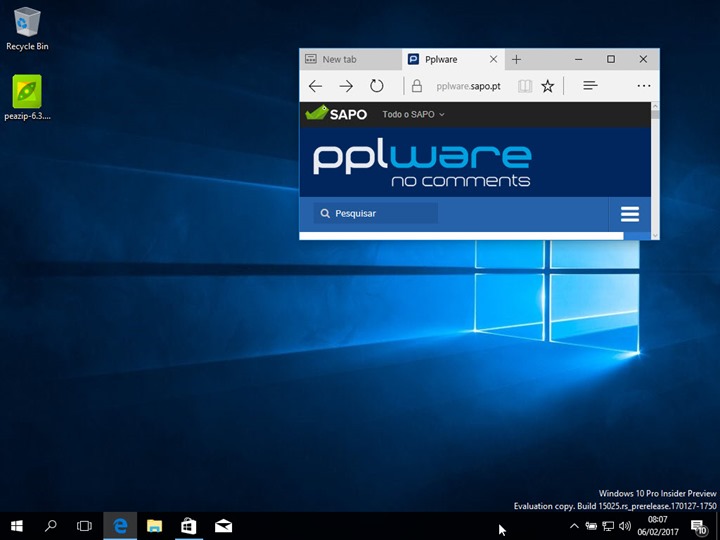Click the pplware no comments banner
The height and width of the screenshot is (540, 720).
[x=422, y=164]
